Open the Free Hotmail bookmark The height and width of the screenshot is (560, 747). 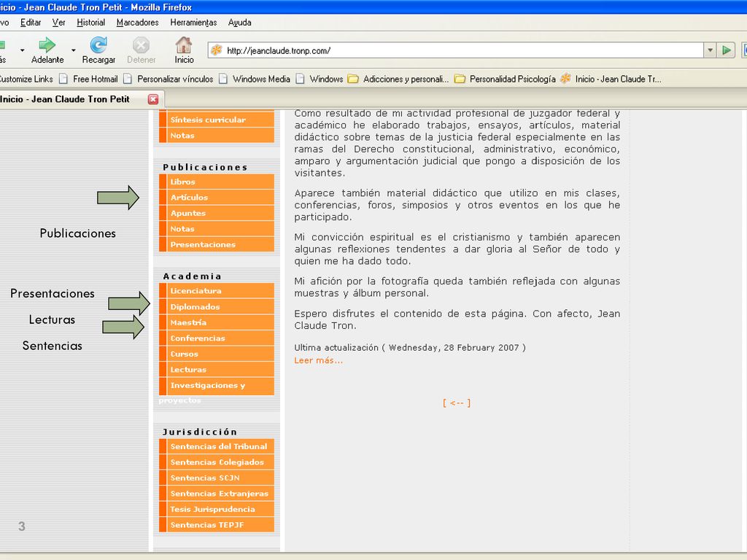tap(88, 79)
